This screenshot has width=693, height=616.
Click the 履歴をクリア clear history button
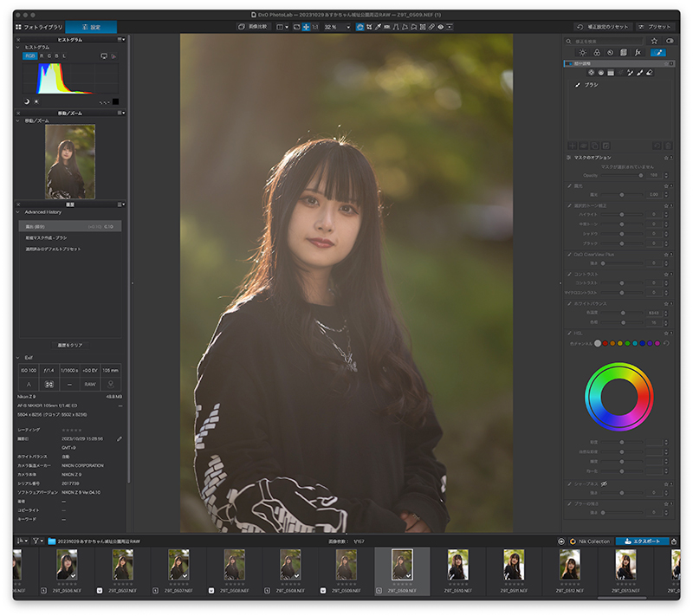pyautogui.click(x=70, y=345)
